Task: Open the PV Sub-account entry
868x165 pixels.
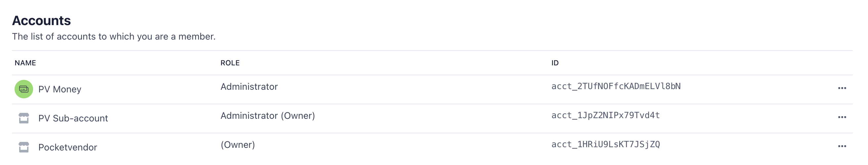Action: click(x=73, y=118)
